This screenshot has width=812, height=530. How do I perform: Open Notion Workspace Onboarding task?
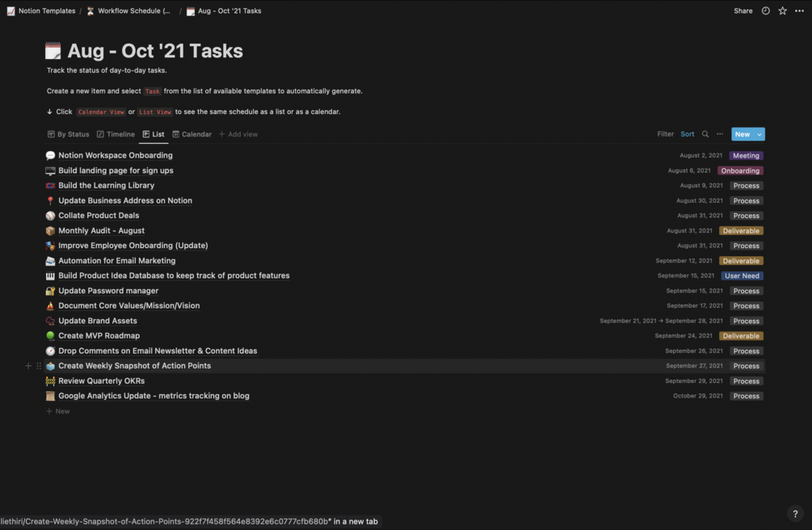click(x=116, y=155)
